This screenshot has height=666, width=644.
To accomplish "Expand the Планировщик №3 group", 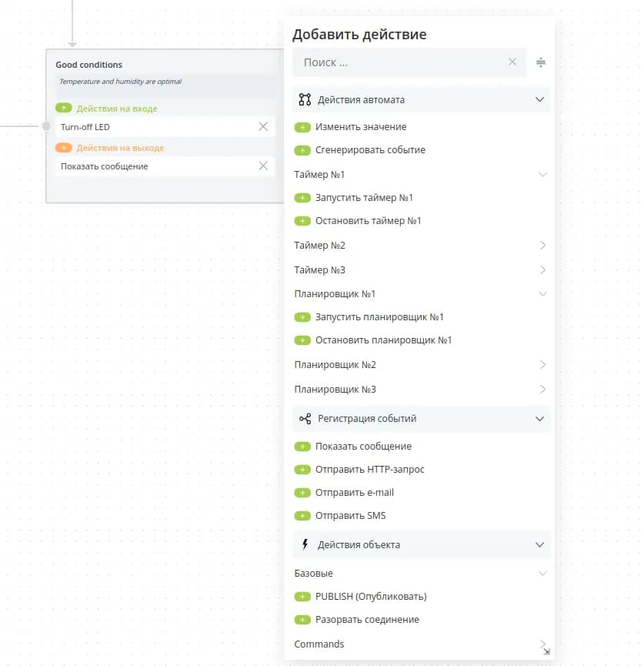I will [542, 390].
